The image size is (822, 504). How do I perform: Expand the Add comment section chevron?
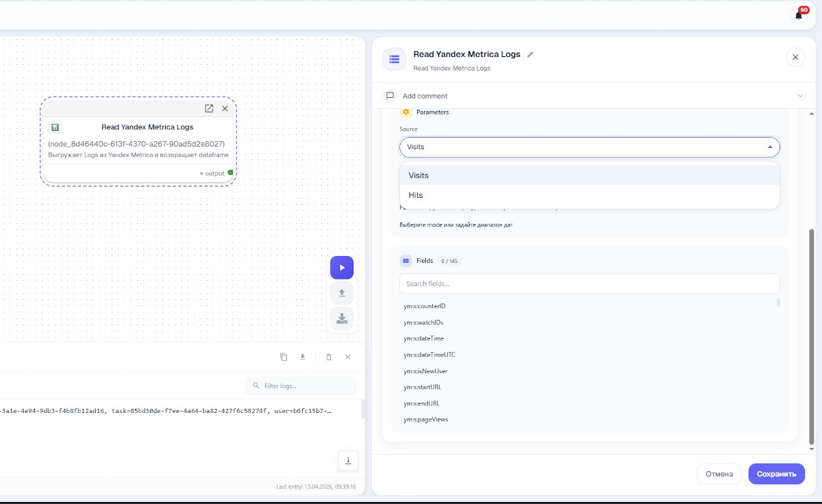click(800, 96)
